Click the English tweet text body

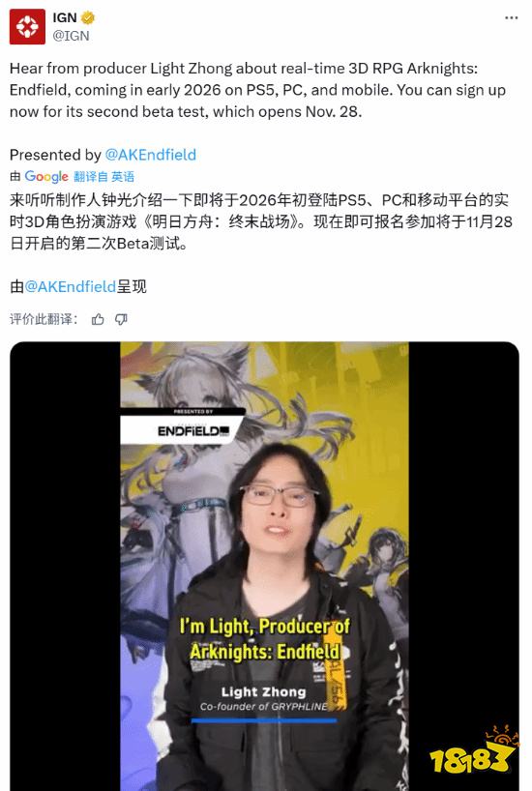tap(257, 90)
